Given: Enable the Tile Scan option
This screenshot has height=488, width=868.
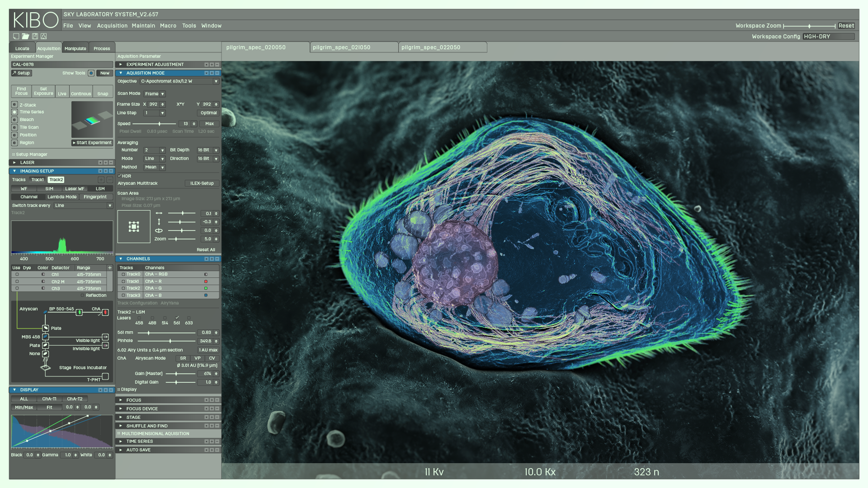Looking at the screenshot, I should (x=14, y=127).
